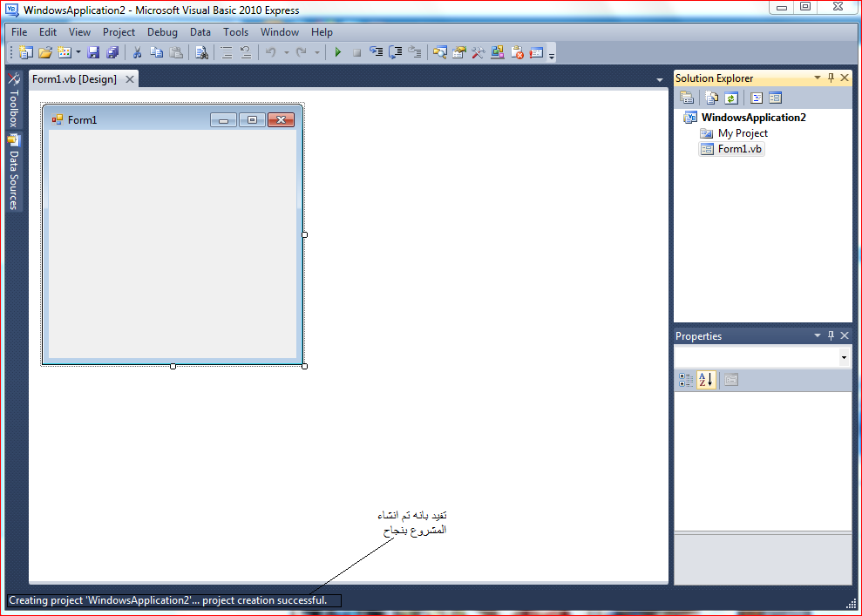Click the Open File folder icon

click(45, 52)
